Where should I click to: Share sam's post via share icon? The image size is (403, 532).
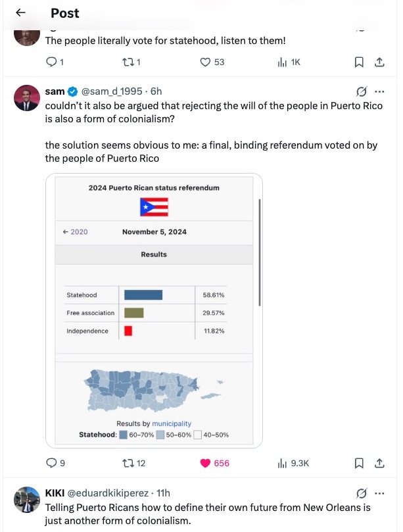click(x=379, y=463)
